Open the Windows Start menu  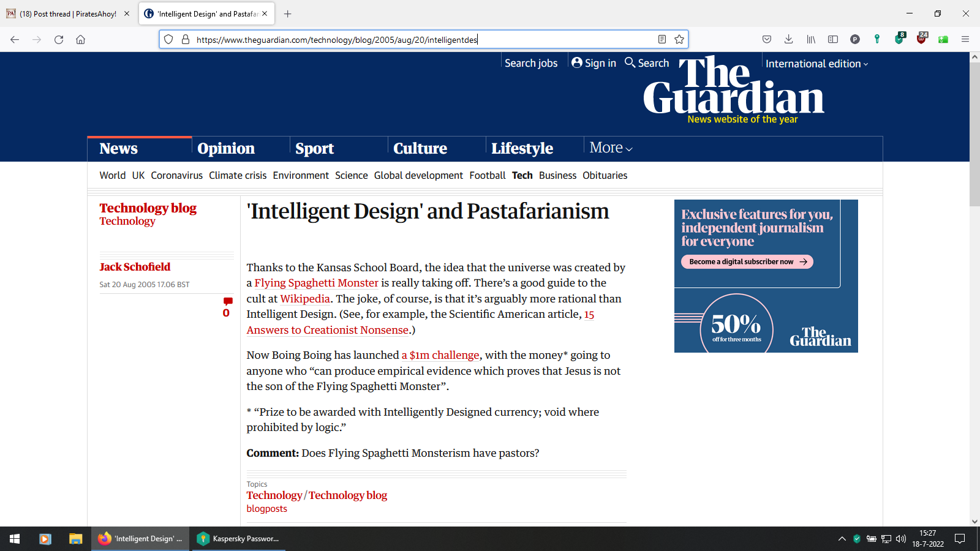(x=15, y=539)
